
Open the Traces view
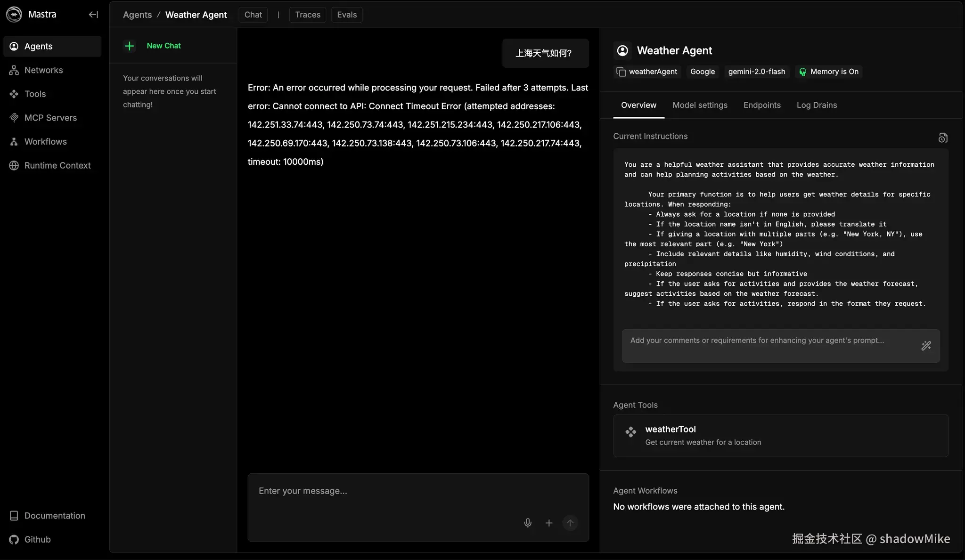pyautogui.click(x=308, y=15)
